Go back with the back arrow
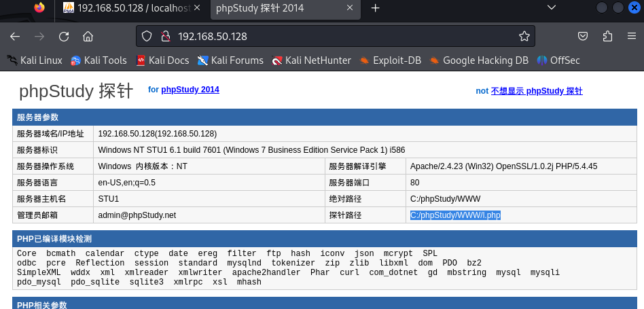 [x=15, y=37]
